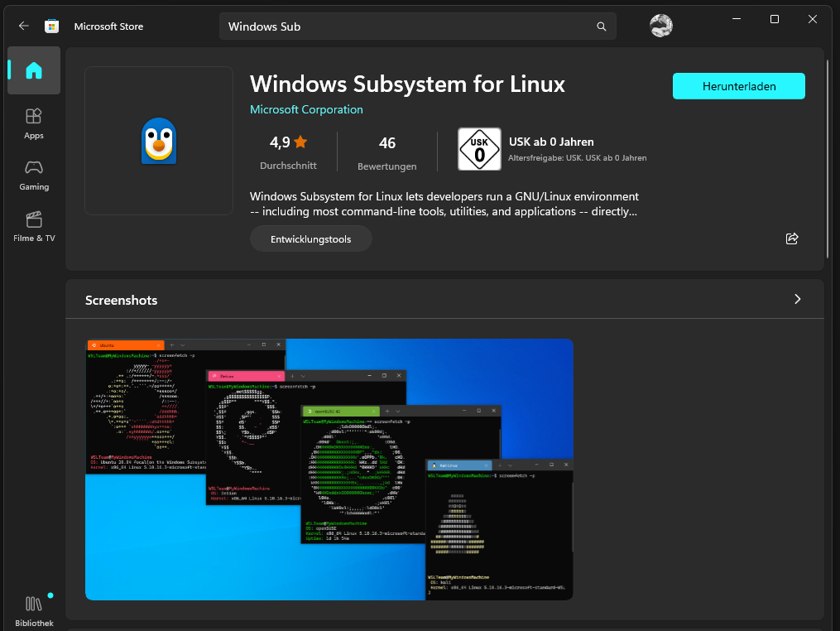Open the Filme & TV section
This screenshot has width=840, height=631.
click(34, 226)
